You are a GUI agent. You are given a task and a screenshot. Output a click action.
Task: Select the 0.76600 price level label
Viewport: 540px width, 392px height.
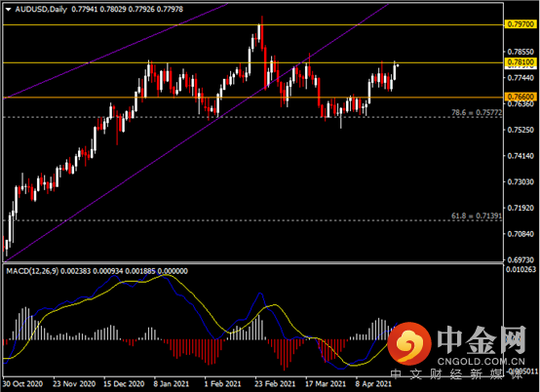tap(521, 97)
